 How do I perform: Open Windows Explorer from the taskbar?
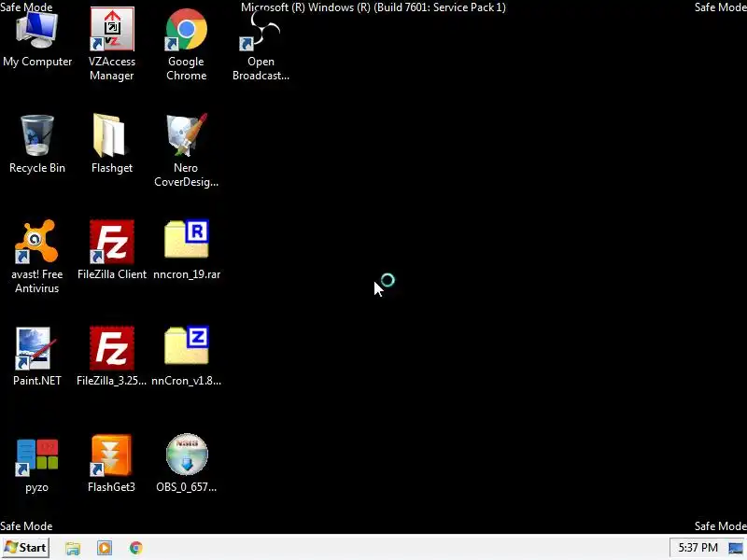pos(73,548)
